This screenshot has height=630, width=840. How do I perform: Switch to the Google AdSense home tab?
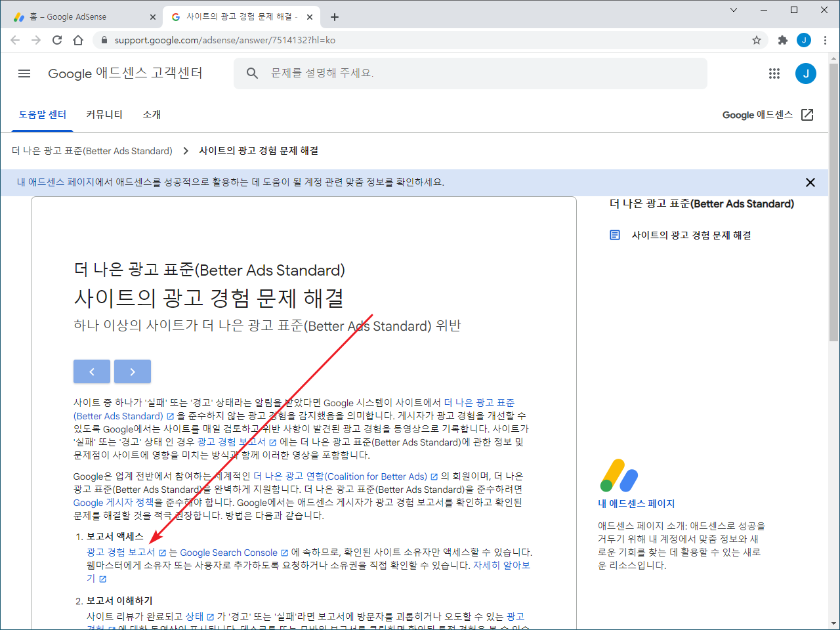pos(82,17)
